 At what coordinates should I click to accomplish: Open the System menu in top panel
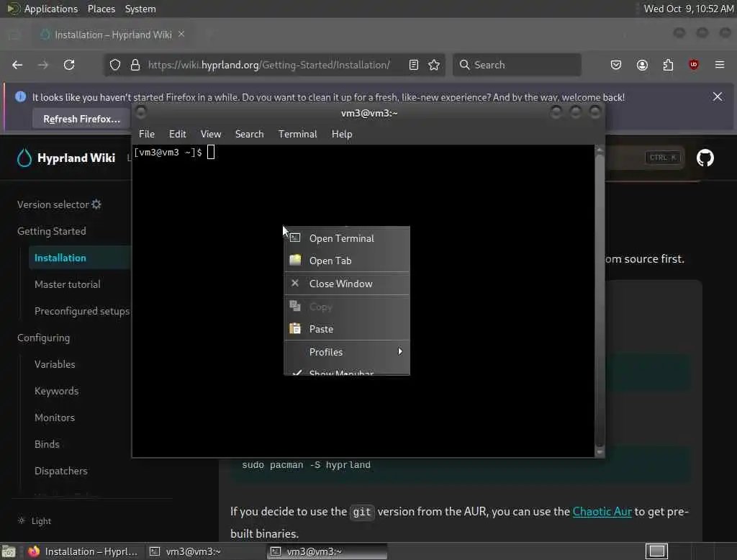click(140, 9)
